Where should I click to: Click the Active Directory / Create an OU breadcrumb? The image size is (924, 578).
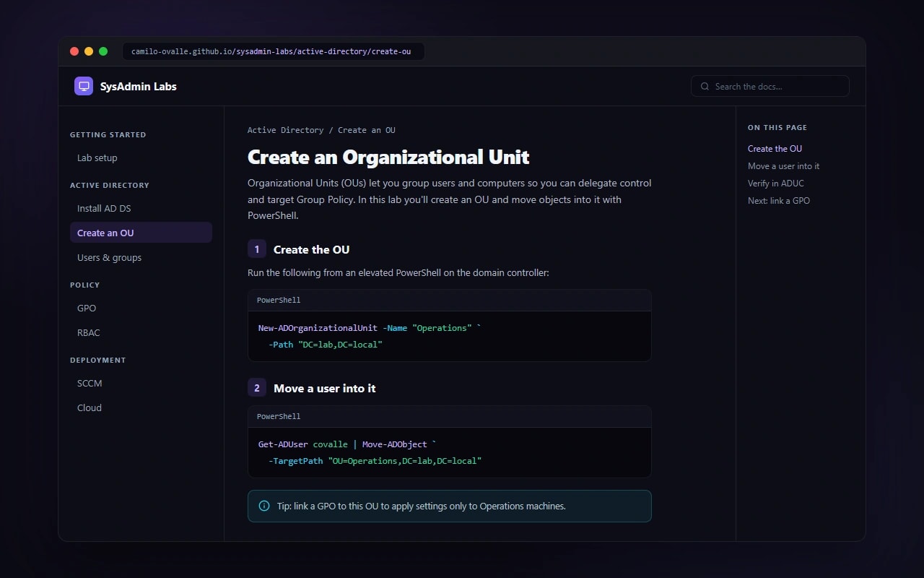321,130
